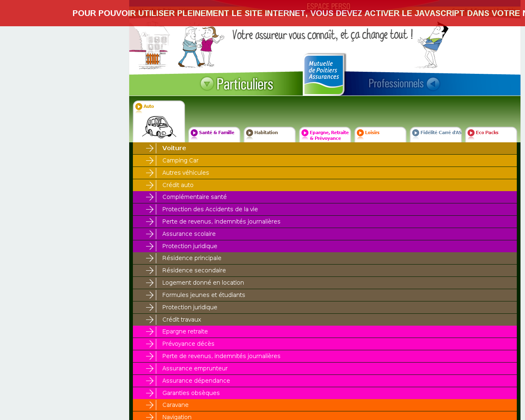Open Protection des Accidents de la vie
This screenshot has width=525, height=420.
tap(325, 210)
